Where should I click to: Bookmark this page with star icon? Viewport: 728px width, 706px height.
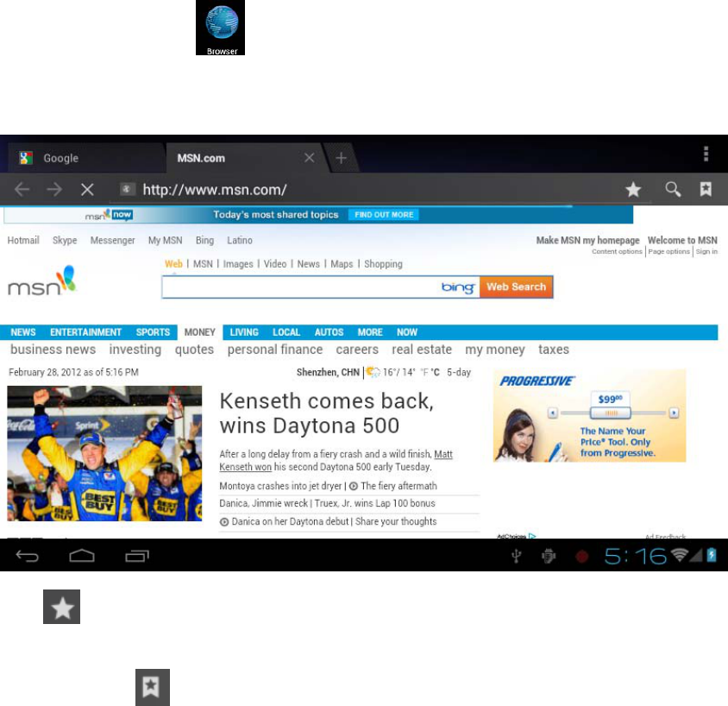coord(633,189)
